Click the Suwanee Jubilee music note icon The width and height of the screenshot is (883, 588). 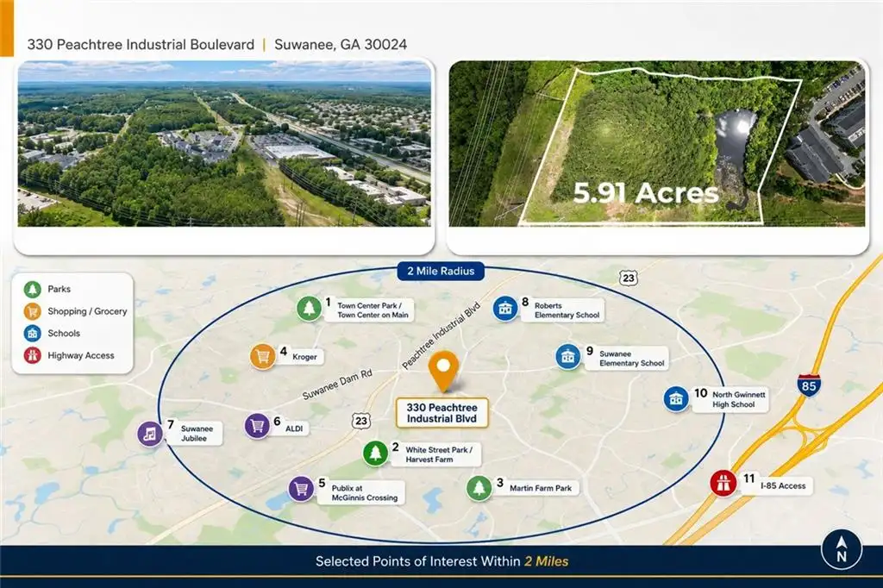pos(150,434)
